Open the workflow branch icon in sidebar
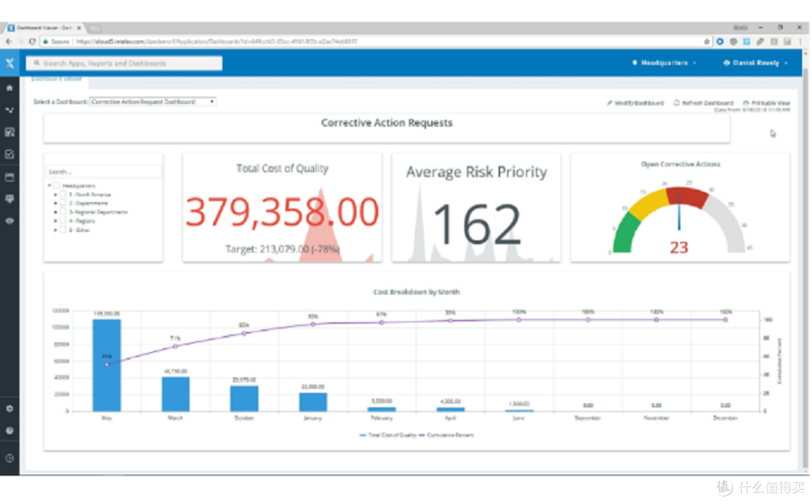This screenshot has width=812, height=504. coord(9,110)
